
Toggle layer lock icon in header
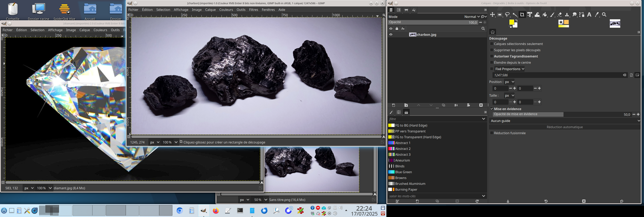(x=397, y=29)
